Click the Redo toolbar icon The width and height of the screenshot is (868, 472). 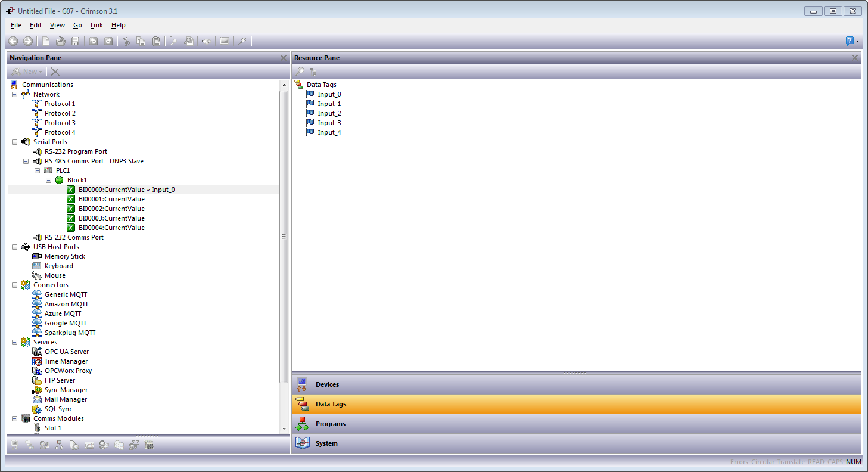(x=108, y=41)
